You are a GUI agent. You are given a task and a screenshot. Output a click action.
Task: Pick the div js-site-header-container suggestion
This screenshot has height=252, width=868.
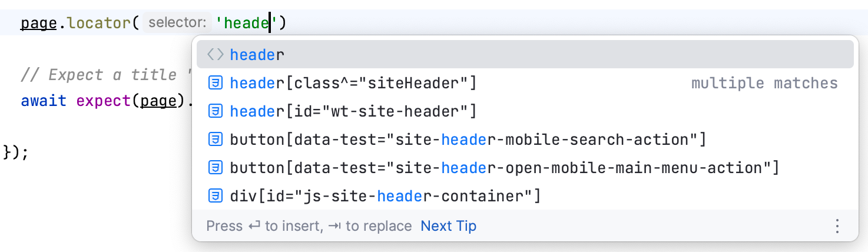(385, 196)
